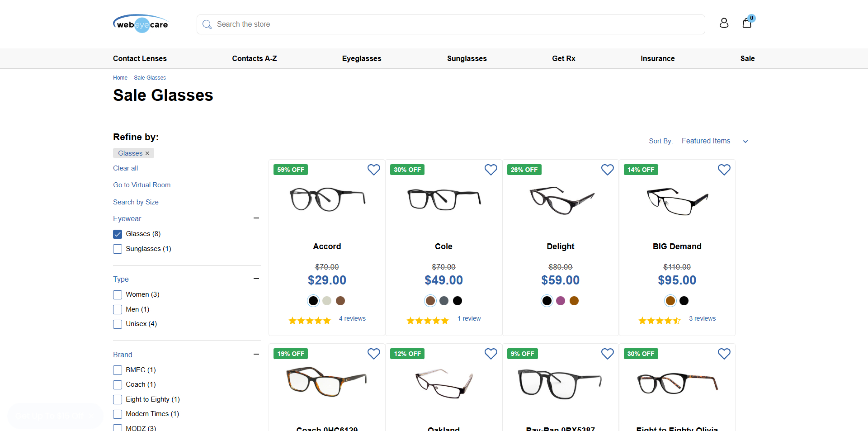Open the account icon in the header
The width and height of the screenshot is (868, 431).
pos(724,23)
